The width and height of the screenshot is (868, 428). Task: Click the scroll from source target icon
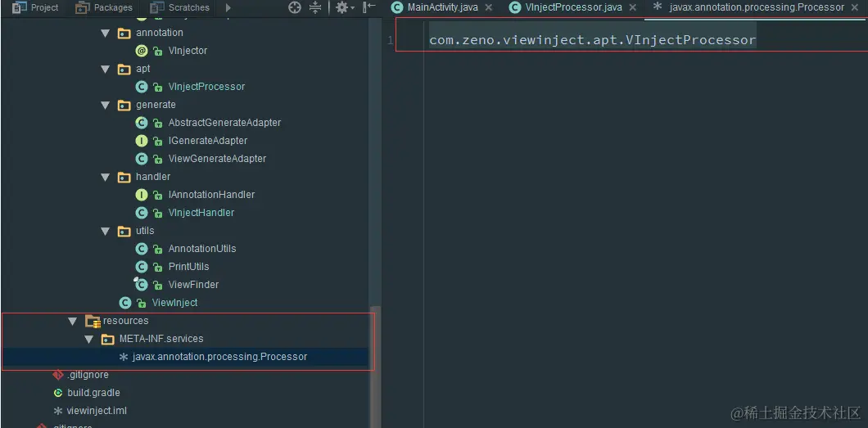[x=295, y=7]
